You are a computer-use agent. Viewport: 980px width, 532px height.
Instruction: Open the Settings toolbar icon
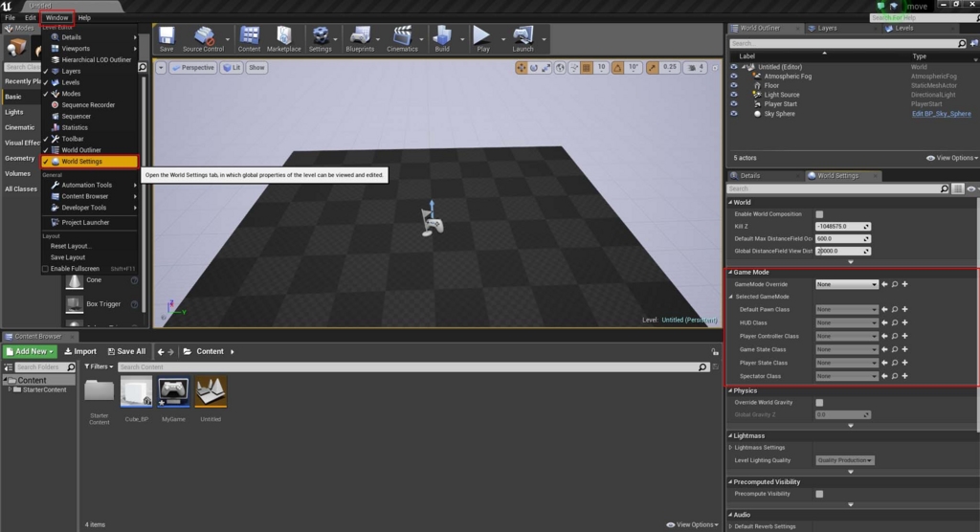[320, 39]
